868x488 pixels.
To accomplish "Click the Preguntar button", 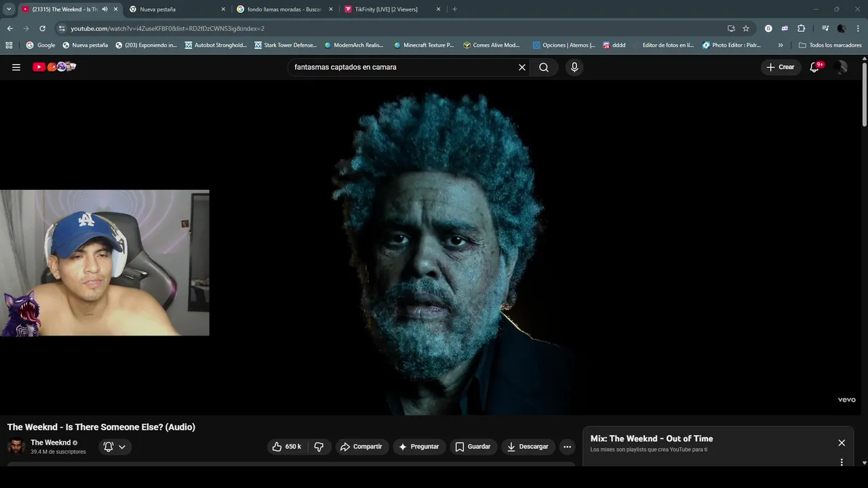I will (x=419, y=447).
